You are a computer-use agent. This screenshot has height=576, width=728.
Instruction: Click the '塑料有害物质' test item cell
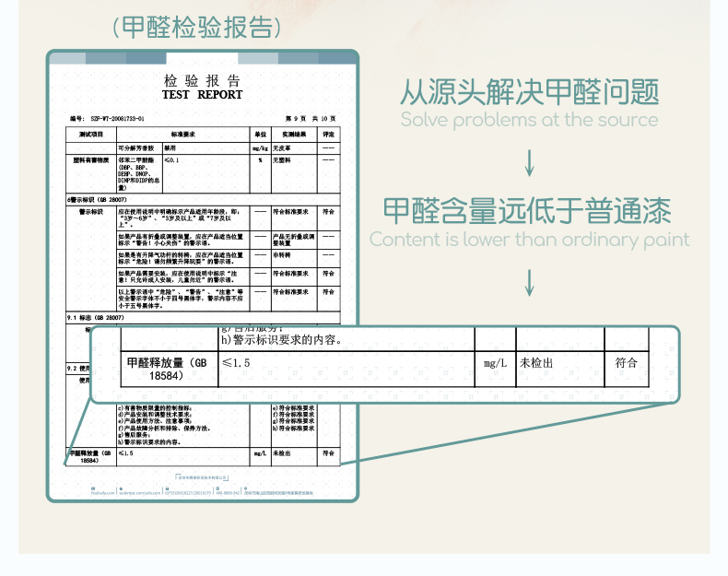tap(91, 160)
